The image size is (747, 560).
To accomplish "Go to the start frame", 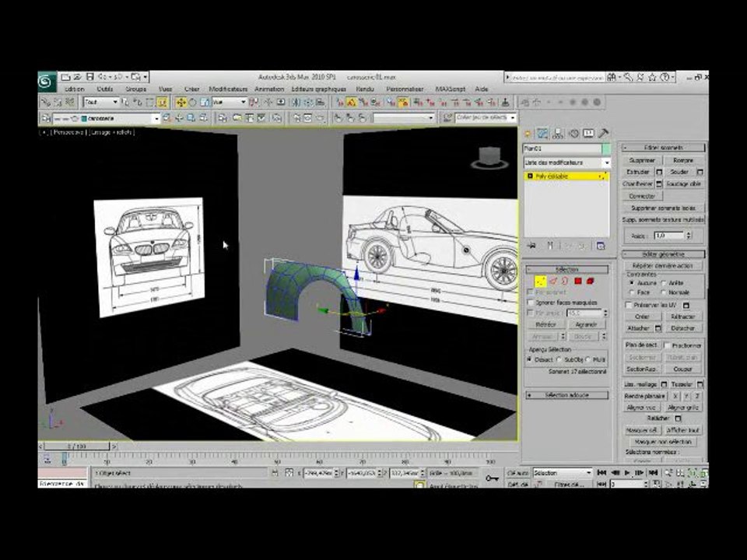I will (601, 472).
